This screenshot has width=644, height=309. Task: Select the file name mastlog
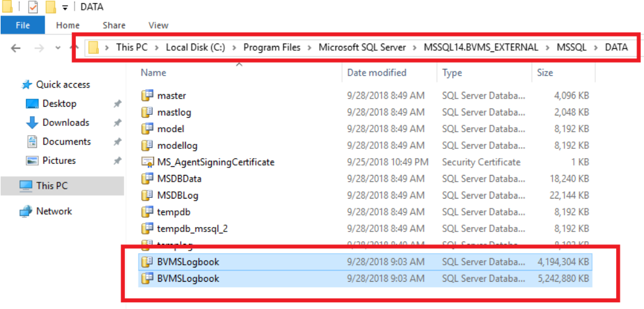coord(174,112)
